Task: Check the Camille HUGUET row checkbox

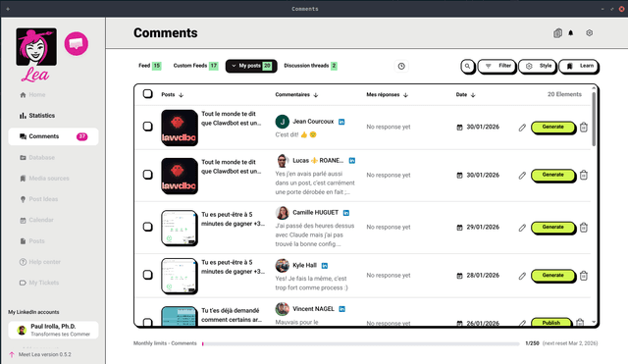Action: click(x=148, y=227)
